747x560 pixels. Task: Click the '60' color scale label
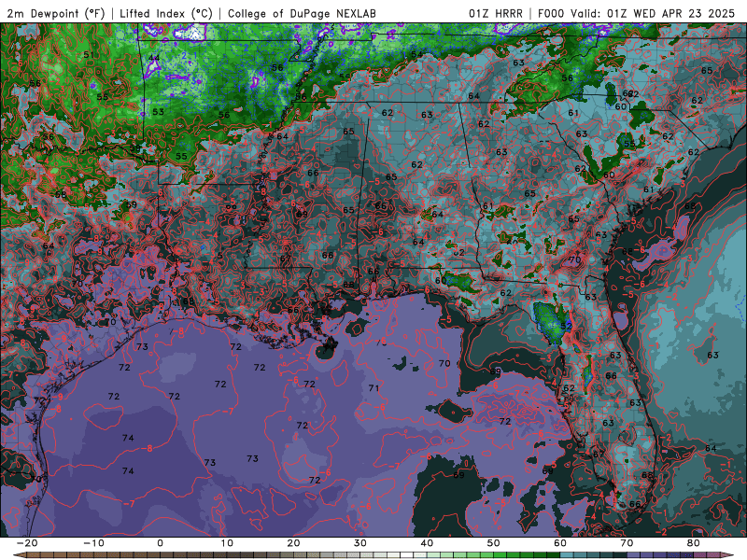tap(560, 543)
